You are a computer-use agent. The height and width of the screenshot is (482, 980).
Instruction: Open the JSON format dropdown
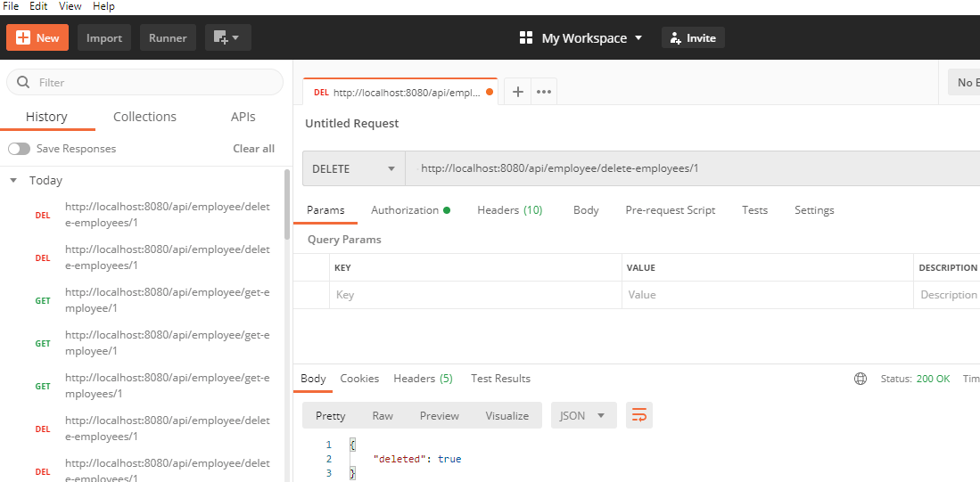click(584, 415)
